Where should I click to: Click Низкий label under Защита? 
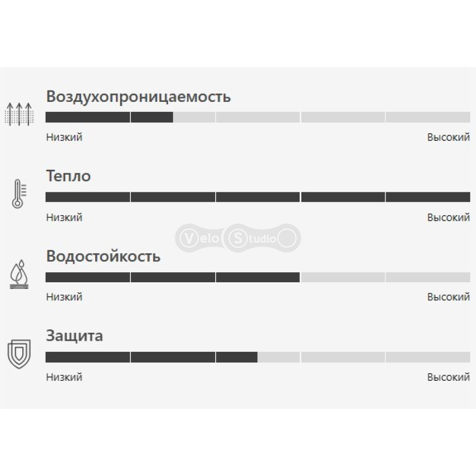click(64, 377)
